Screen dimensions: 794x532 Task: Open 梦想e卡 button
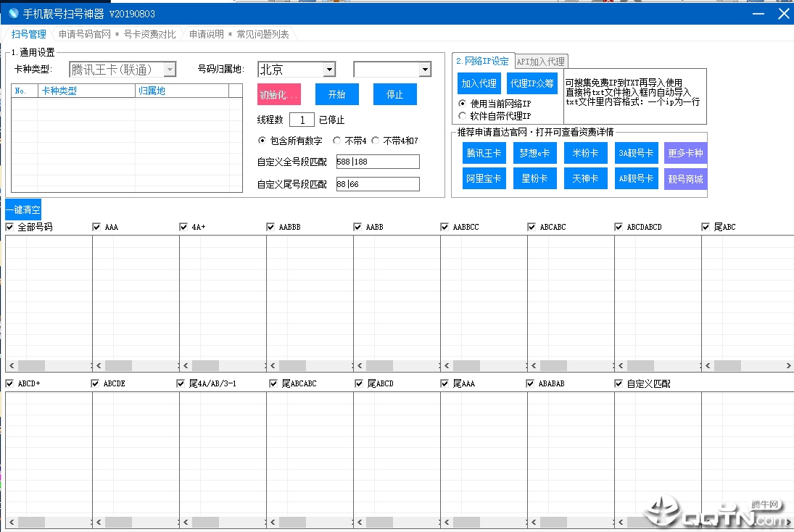coord(534,153)
